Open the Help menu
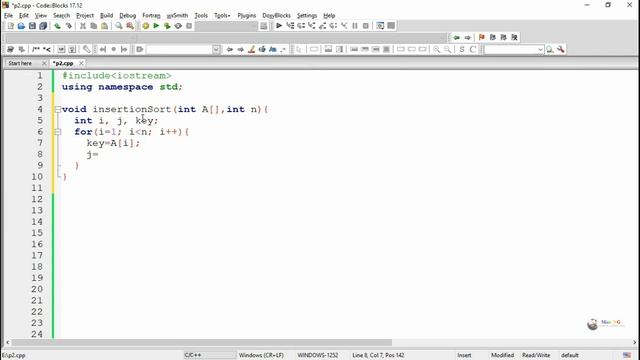 (x=329, y=16)
